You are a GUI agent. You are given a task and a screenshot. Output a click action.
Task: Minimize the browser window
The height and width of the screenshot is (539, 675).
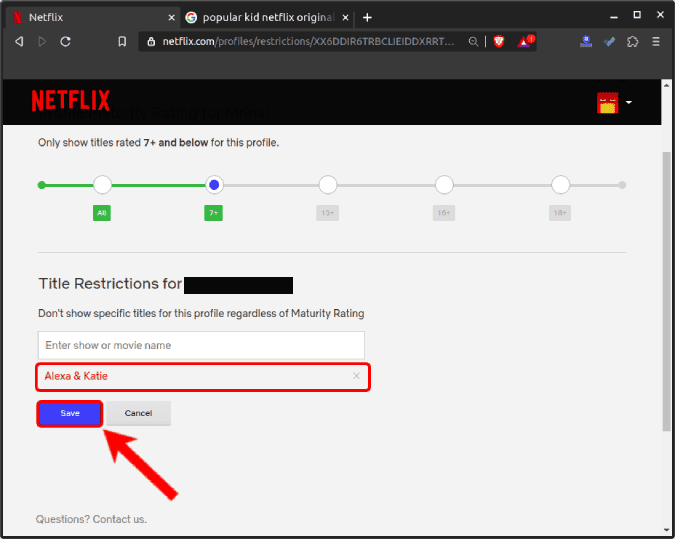pyautogui.click(x=614, y=17)
